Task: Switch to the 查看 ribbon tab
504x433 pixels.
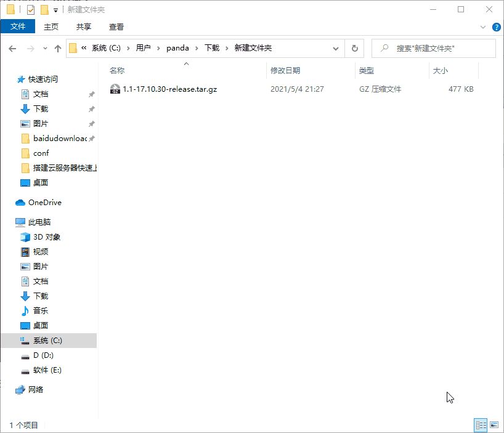Action: click(116, 26)
